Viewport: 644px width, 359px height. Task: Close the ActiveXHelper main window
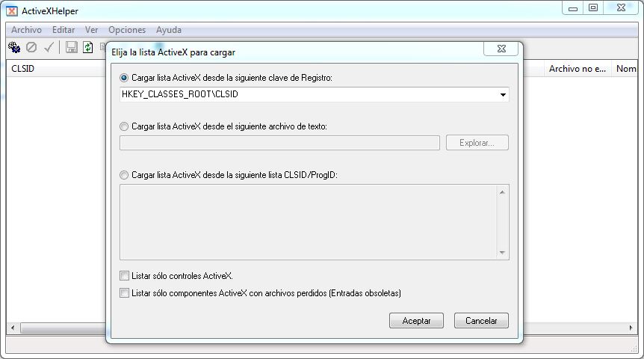click(621, 7)
